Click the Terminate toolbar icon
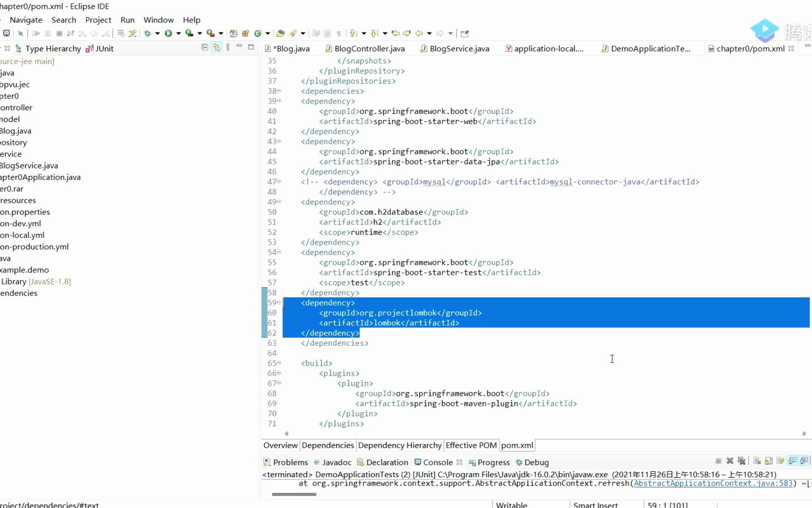The width and height of the screenshot is (812, 508). [59, 33]
